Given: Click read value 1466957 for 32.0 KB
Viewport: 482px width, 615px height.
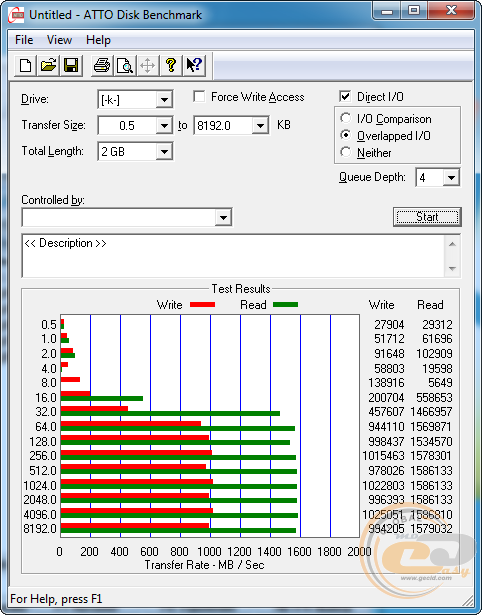Looking at the screenshot, I should coord(431,412).
